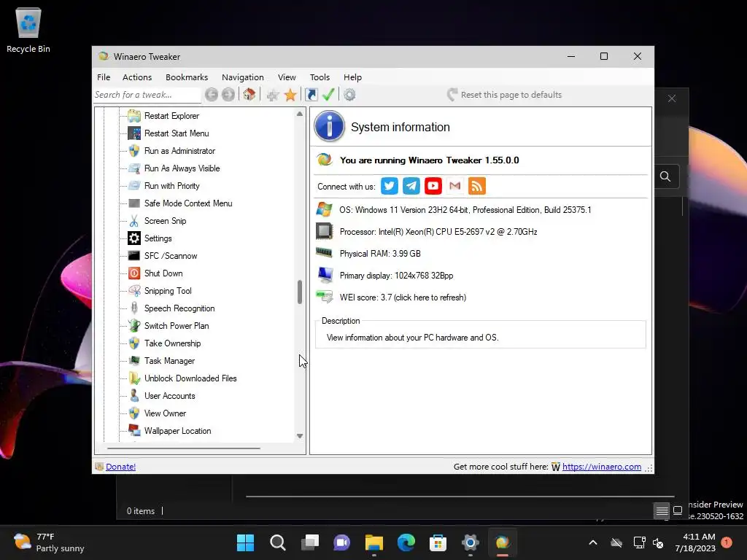Screen dimensions: 747x560
Task: Click the Settings gear icon in tree
Action: click(134, 238)
